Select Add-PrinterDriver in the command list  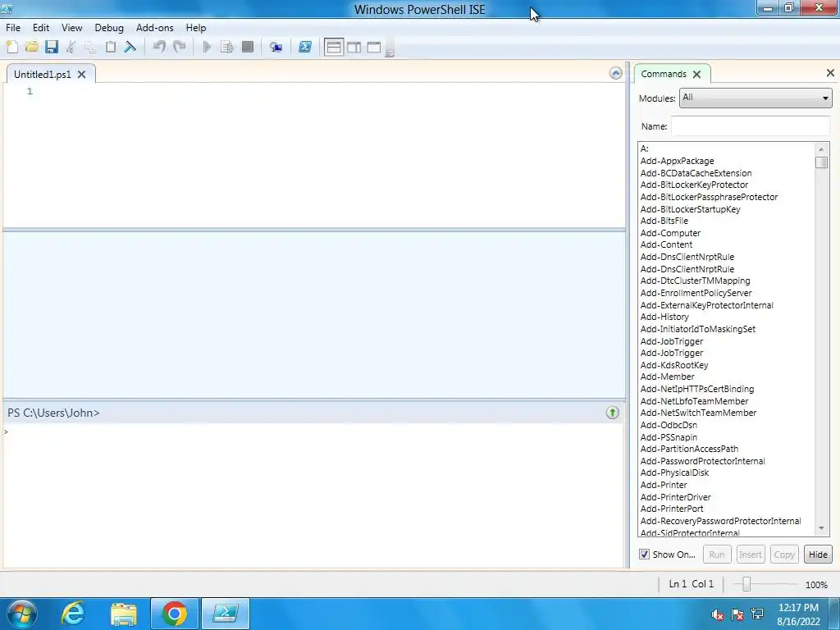(676, 497)
